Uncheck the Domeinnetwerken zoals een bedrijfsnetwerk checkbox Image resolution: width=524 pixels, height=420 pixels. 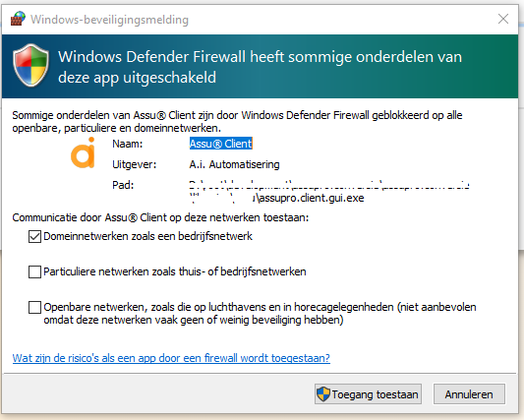coord(34,236)
